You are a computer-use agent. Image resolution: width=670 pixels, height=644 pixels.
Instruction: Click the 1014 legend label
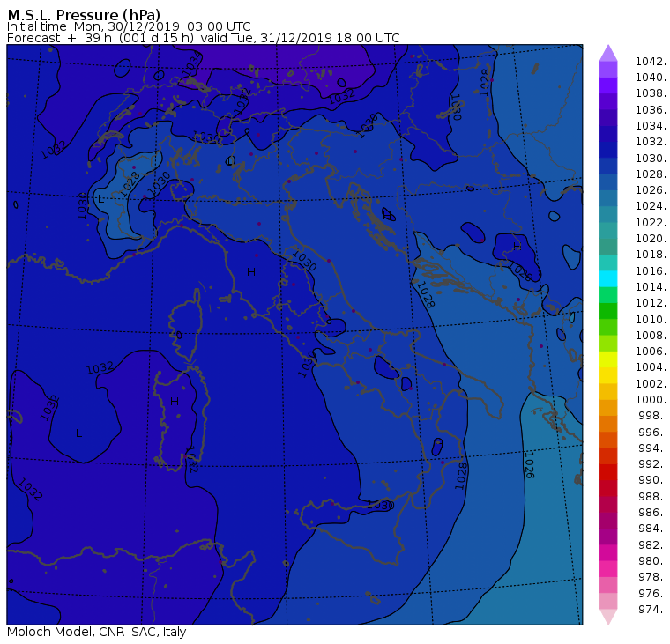pos(651,286)
